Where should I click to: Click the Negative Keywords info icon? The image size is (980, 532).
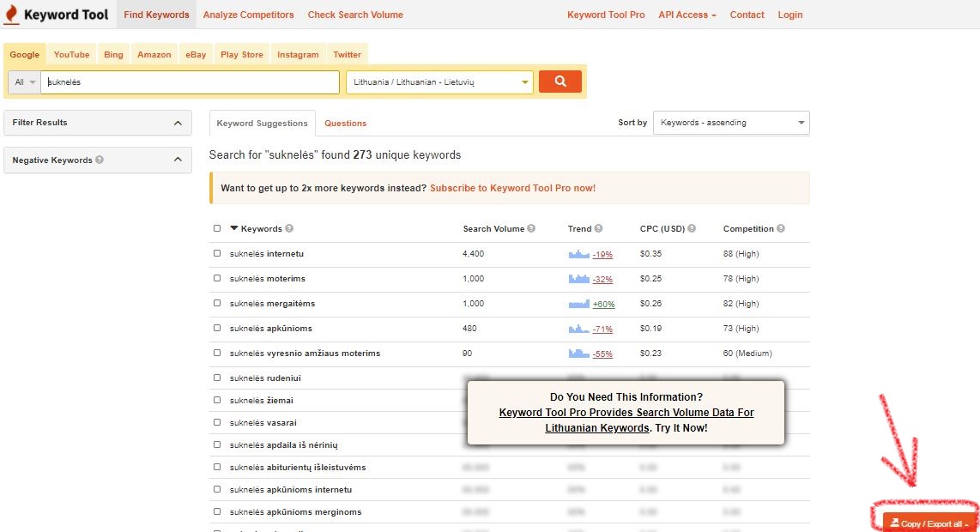tap(100, 160)
